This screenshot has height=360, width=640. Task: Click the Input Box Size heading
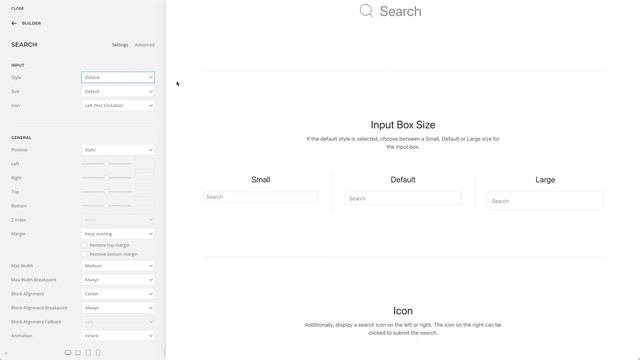coord(403,125)
